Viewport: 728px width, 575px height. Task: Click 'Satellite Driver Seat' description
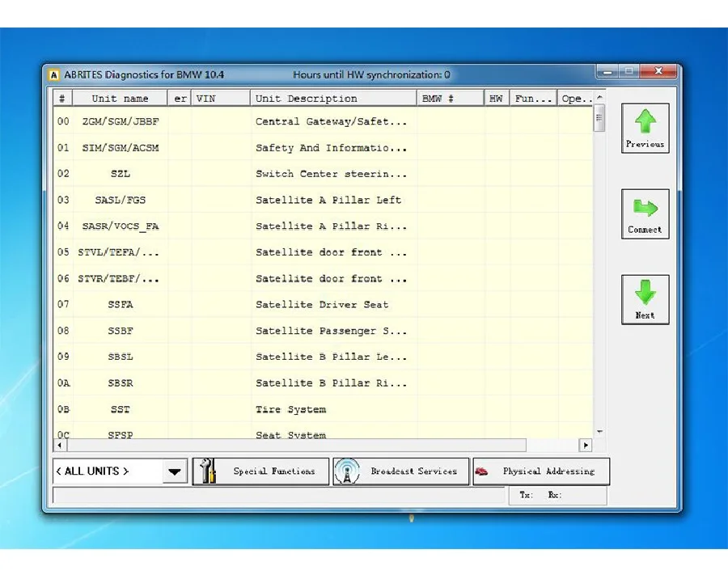322,304
